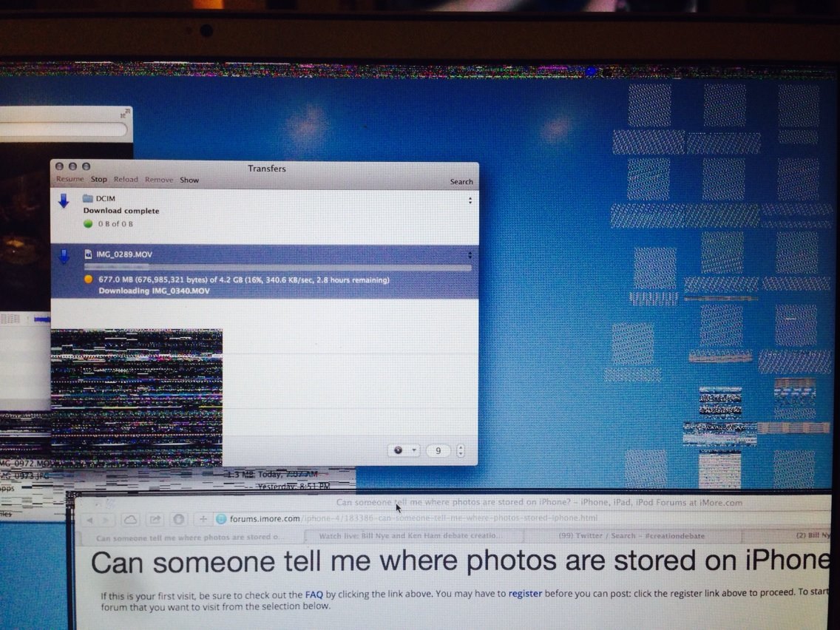This screenshot has height=630, width=840.
Task: Stop the current transfer
Action: tap(98, 180)
